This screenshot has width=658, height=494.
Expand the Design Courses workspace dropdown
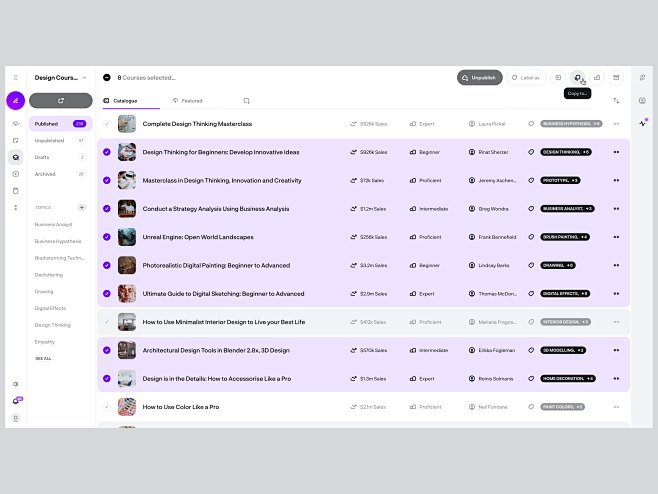click(x=84, y=77)
